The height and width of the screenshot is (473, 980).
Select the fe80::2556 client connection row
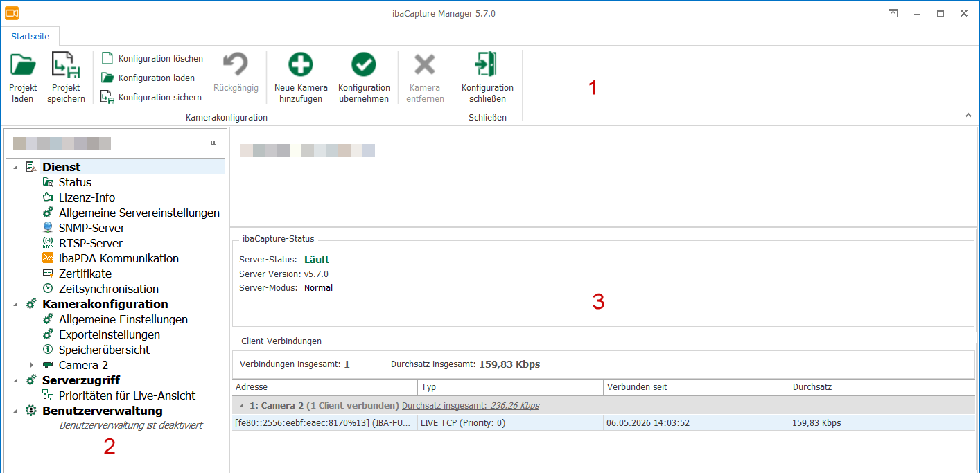pos(604,422)
